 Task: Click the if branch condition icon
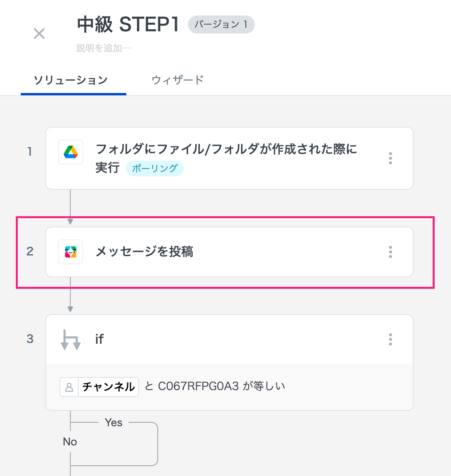71,339
